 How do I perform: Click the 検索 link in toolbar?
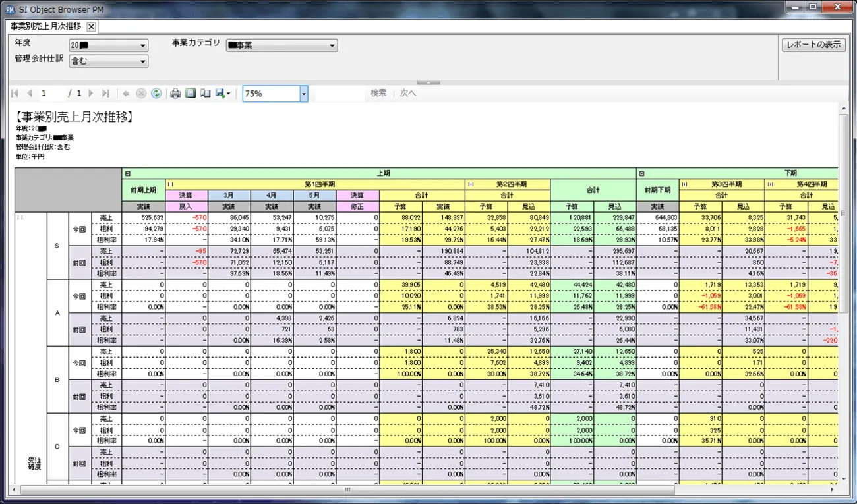click(378, 94)
